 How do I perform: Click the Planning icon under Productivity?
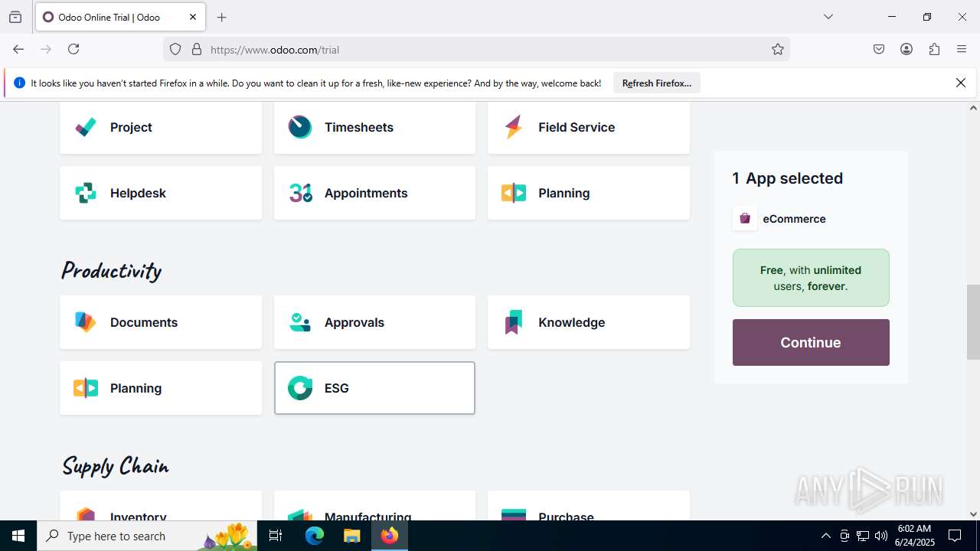pyautogui.click(x=86, y=388)
